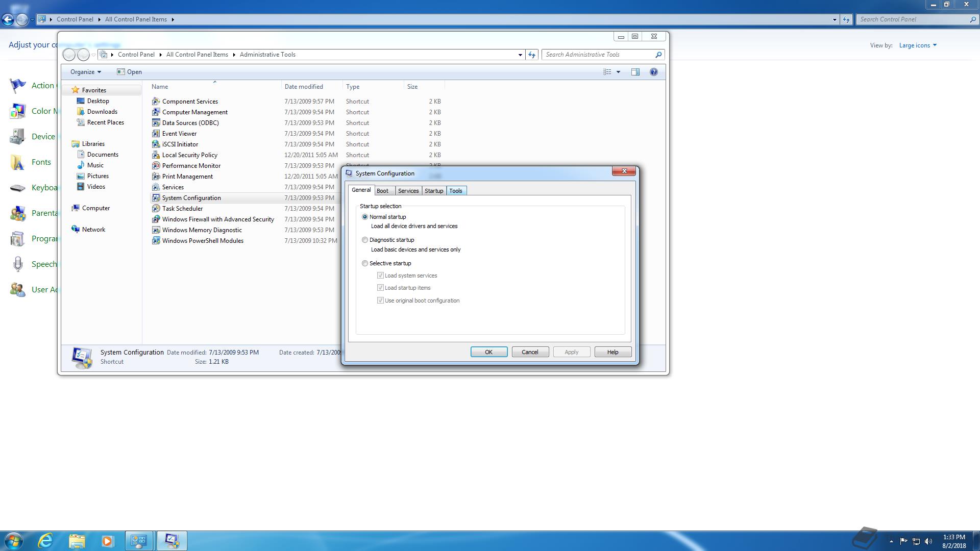Image resolution: width=980 pixels, height=551 pixels.
Task: Expand Control Panel address bar history dropdown
Action: [835, 19]
